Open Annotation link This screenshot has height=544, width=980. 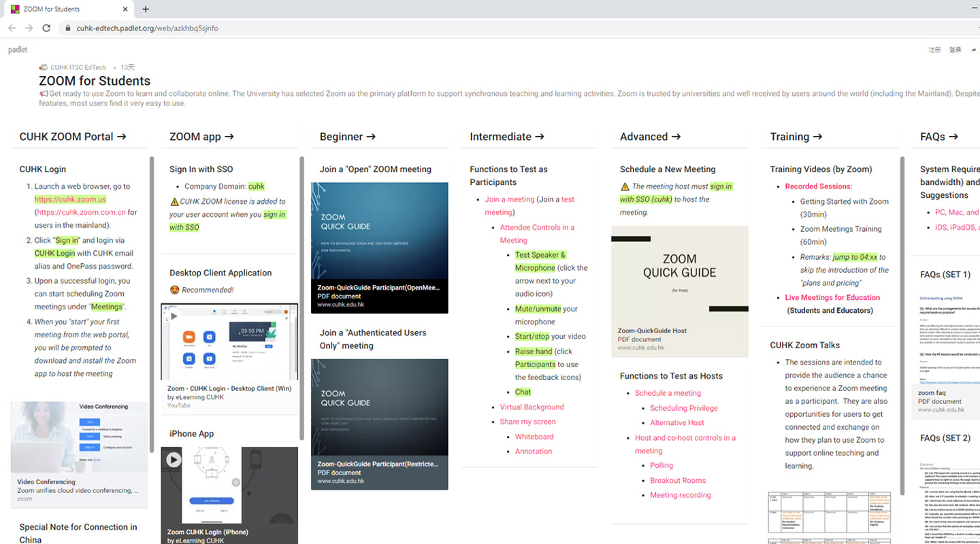click(534, 452)
